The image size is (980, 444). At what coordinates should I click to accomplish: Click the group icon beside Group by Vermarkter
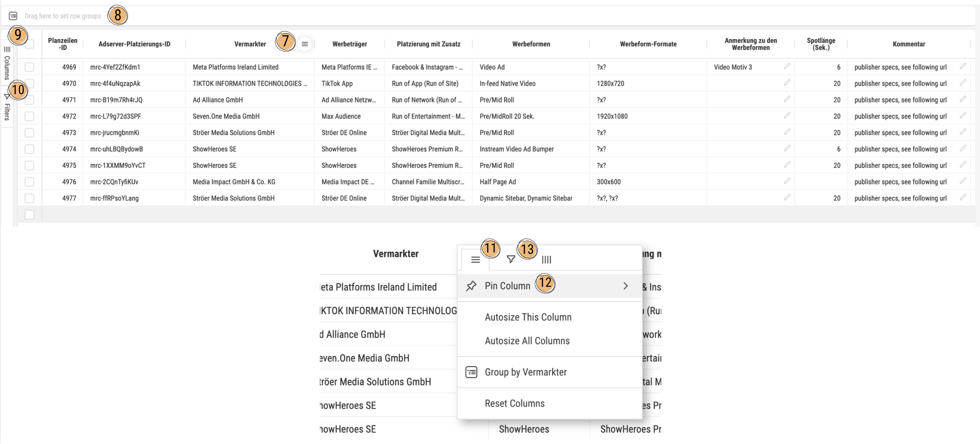(471, 372)
